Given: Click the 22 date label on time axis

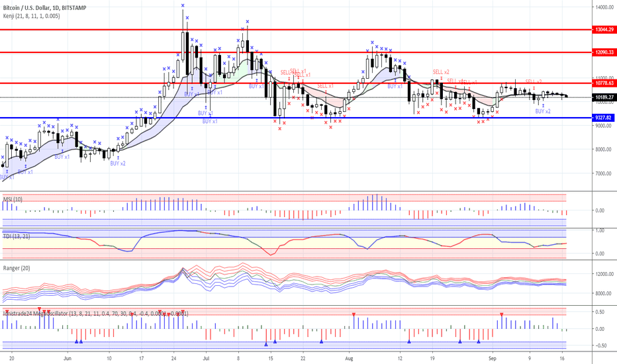Looking at the screenshot, I should (x=303, y=359).
